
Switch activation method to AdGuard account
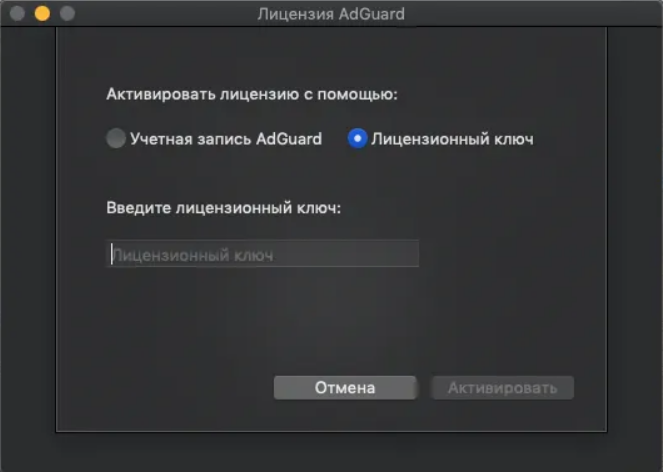pyautogui.click(x=115, y=138)
